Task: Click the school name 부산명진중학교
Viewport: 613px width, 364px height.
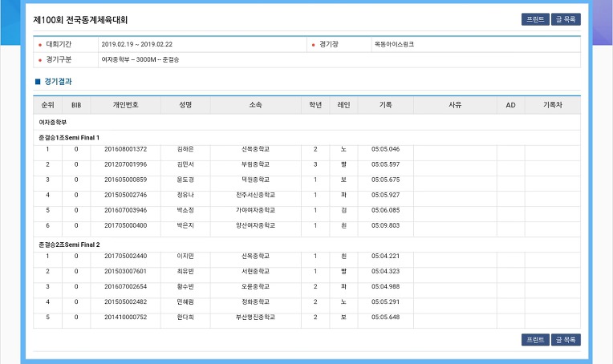Action: (255, 317)
